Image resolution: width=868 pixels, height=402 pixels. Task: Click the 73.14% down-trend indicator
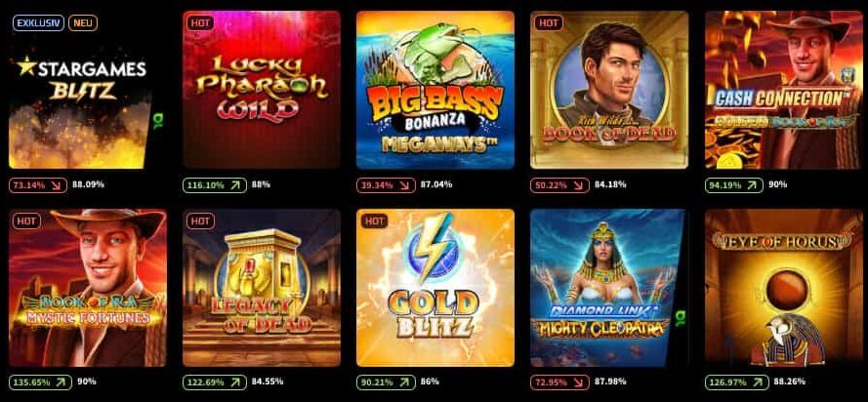(38, 184)
